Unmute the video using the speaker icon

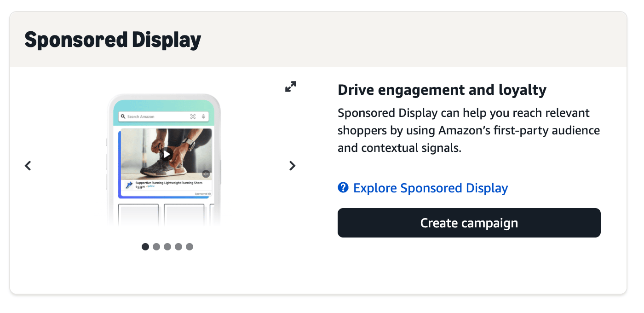point(206,174)
